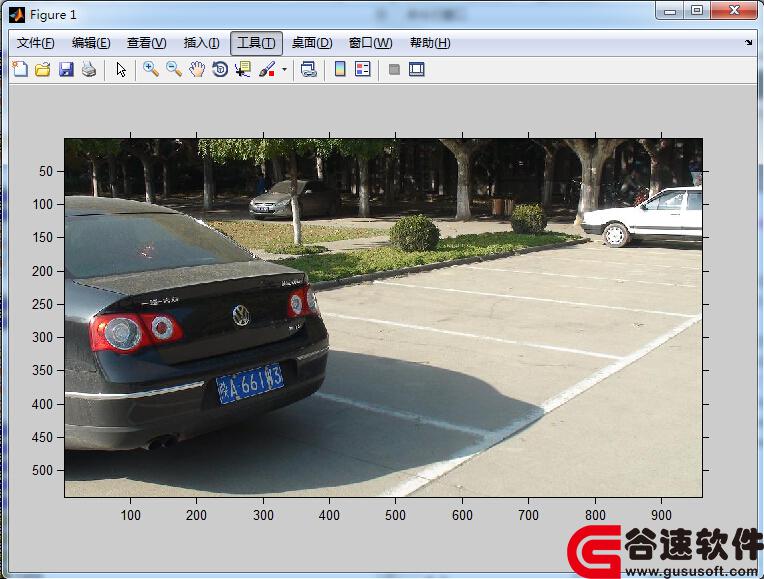Click y-axis tick label 250
This screenshot has width=764, height=579.
42,304
